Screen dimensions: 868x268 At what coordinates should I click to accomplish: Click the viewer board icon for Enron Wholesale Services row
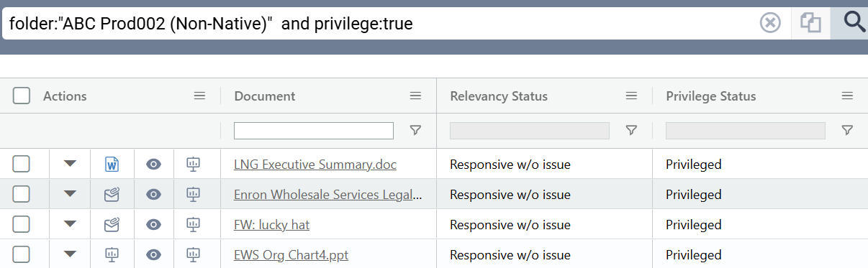(x=193, y=194)
